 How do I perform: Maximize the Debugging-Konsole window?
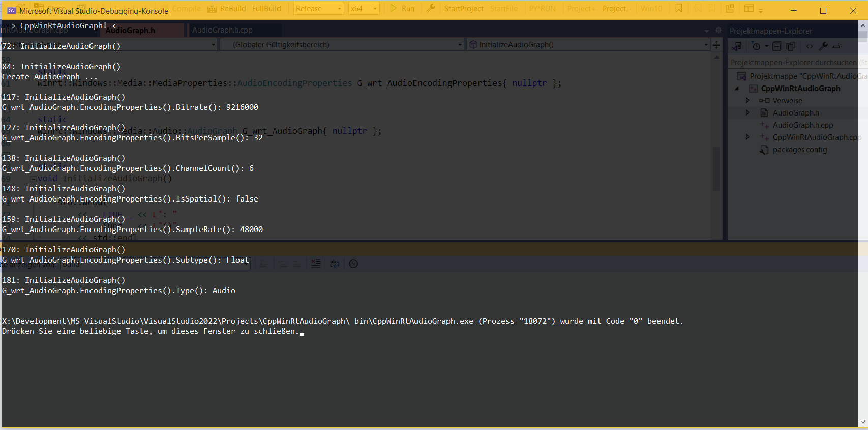click(x=823, y=11)
